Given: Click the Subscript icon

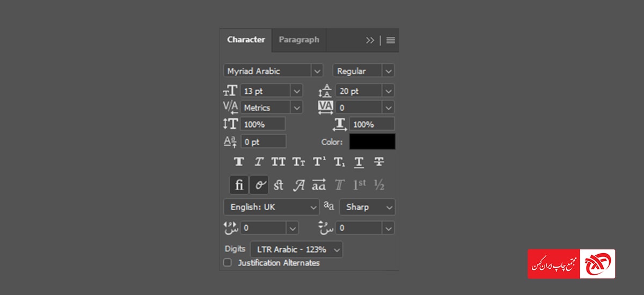Looking at the screenshot, I should [x=339, y=161].
